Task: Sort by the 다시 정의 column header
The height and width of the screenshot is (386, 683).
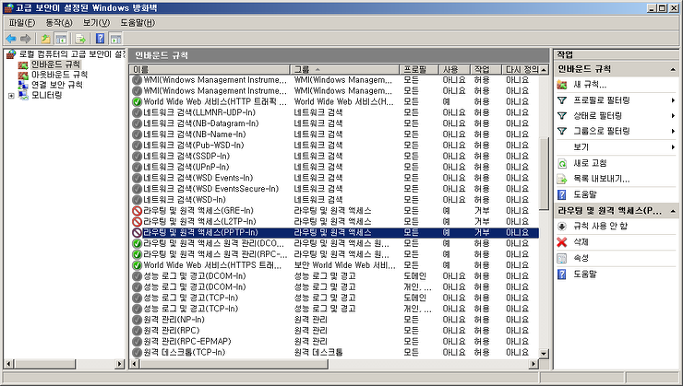Action: pos(521,70)
